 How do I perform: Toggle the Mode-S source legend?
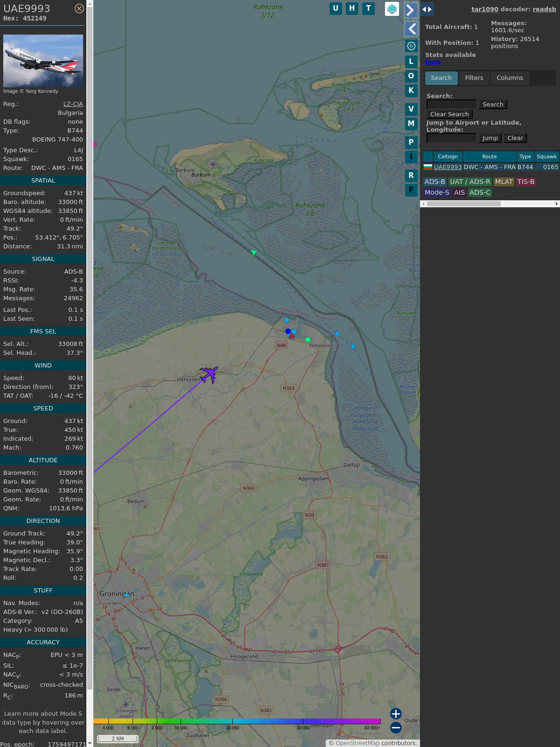pyautogui.click(x=437, y=193)
